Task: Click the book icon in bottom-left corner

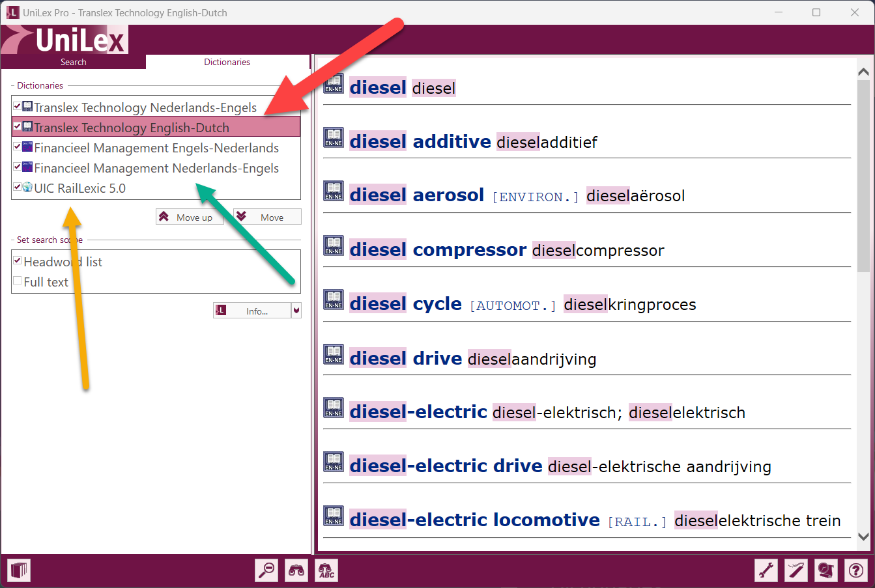Action: 19,571
